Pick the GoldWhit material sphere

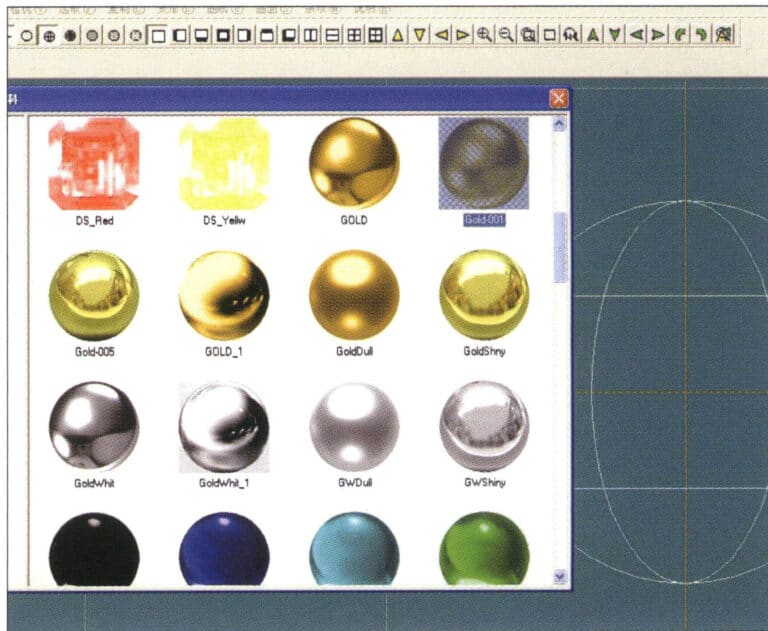(94, 427)
